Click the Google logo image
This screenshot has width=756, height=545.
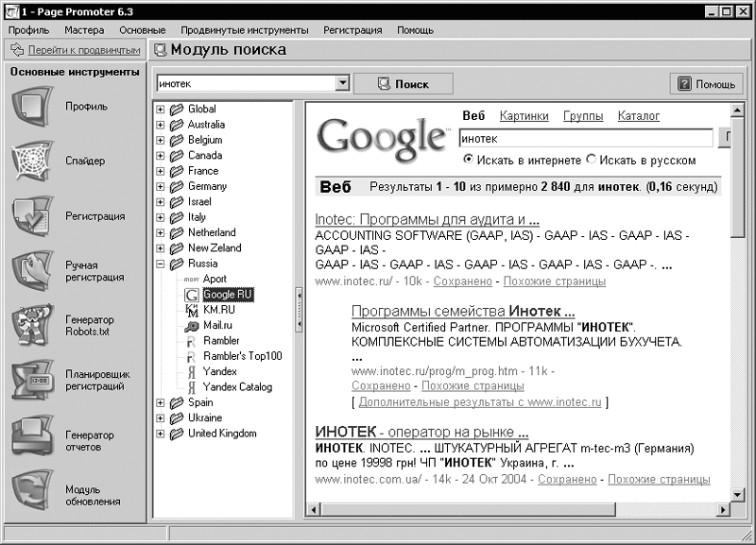[384, 138]
